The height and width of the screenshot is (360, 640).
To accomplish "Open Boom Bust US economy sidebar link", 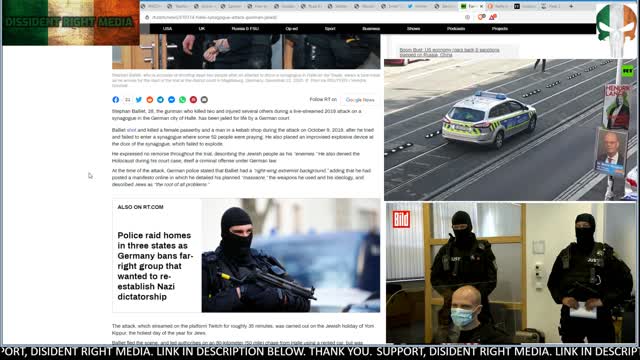I will point(449,52).
